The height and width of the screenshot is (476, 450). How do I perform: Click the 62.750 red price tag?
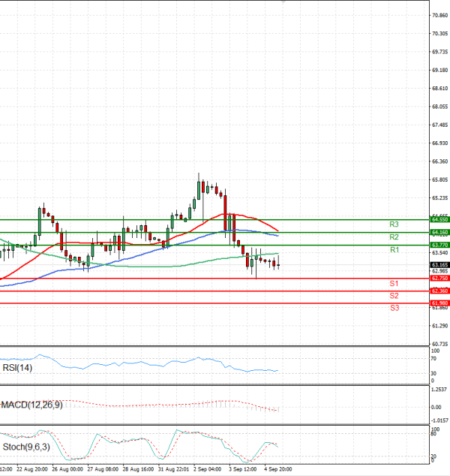tap(439, 279)
